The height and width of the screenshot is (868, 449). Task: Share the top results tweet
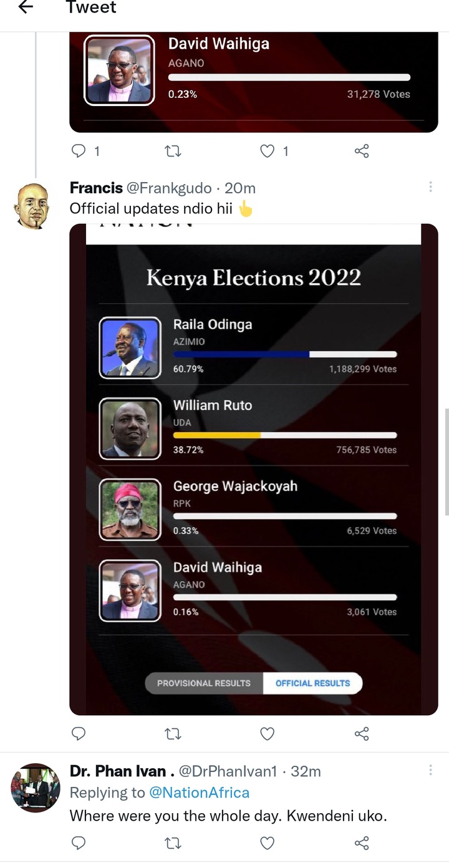362,151
